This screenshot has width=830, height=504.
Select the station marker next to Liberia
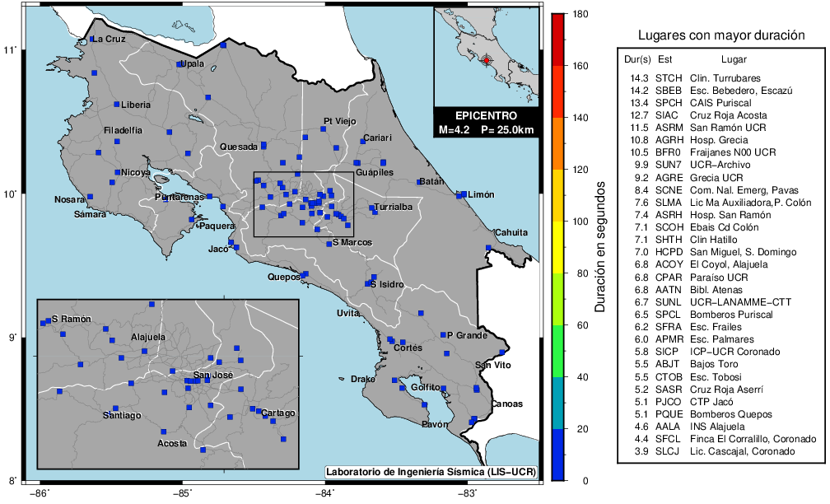(116, 104)
